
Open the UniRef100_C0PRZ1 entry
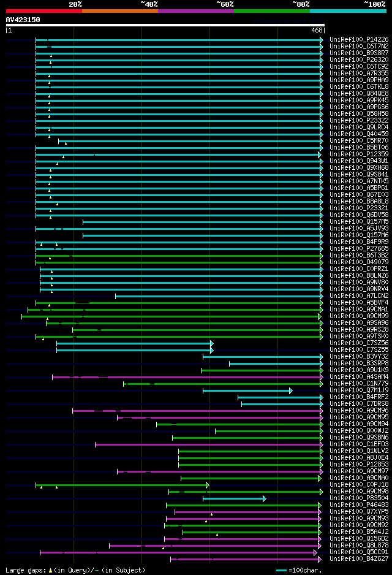click(x=359, y=268)
